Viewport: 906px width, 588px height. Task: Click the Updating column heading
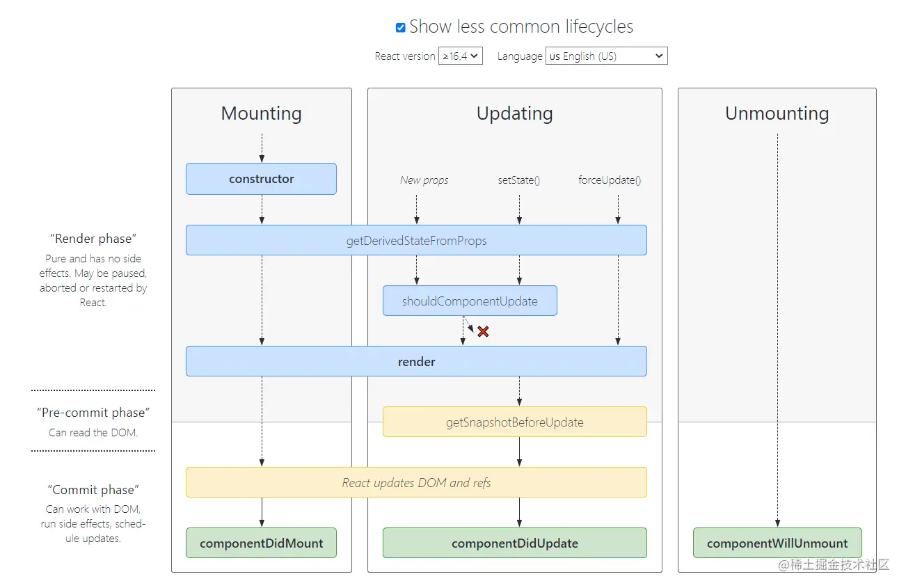[x=514, y=113]
